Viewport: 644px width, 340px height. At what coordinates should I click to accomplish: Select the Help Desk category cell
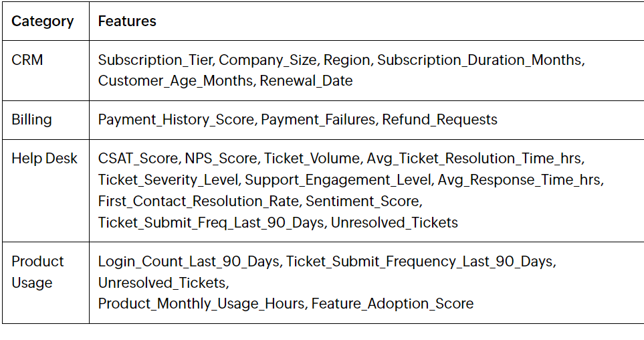[44, 159]
